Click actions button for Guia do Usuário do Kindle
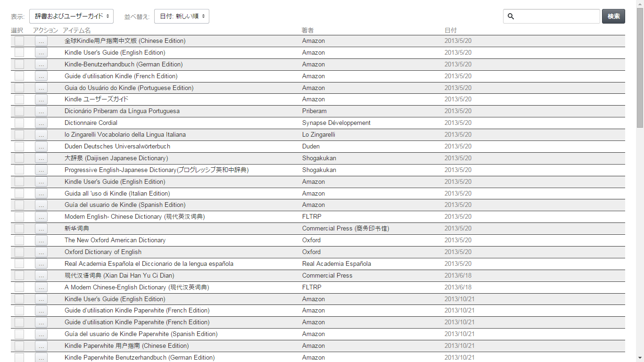Screen dimensions: 644x362 [41, 88]
